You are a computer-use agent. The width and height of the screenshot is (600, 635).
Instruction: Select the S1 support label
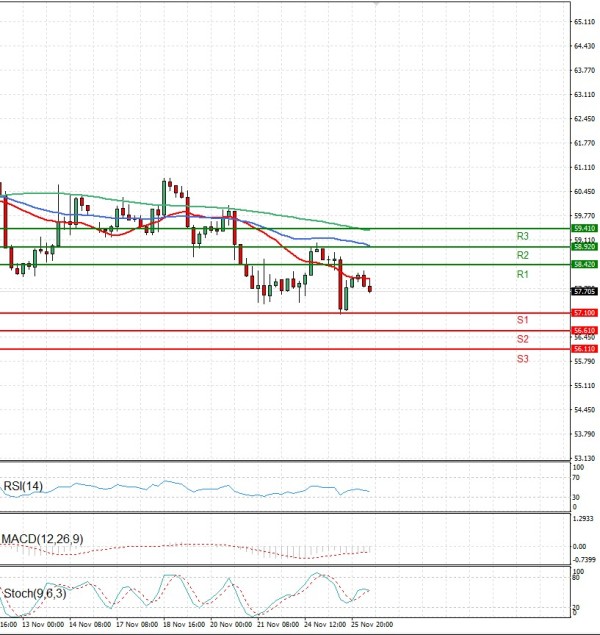pyautogui.click(x=522, y=320)
